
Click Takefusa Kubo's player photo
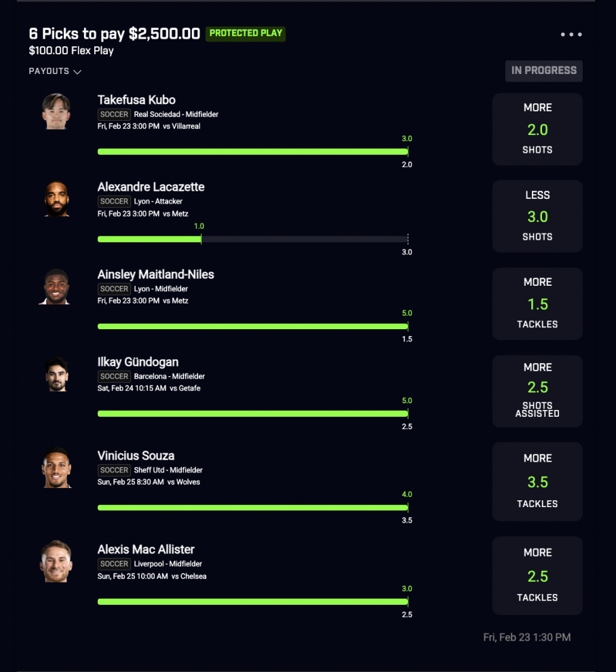[56, 111]
